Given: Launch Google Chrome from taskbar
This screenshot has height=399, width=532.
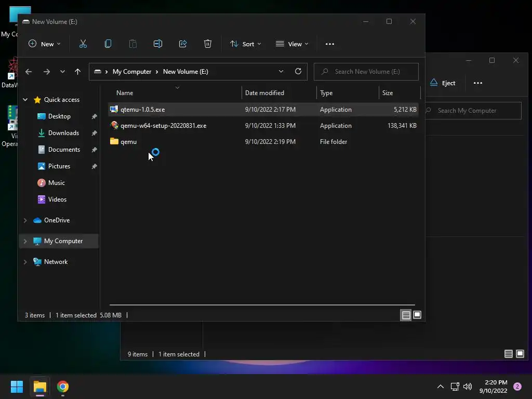Looking at the screenshot, I should click(x=63, y=387).
